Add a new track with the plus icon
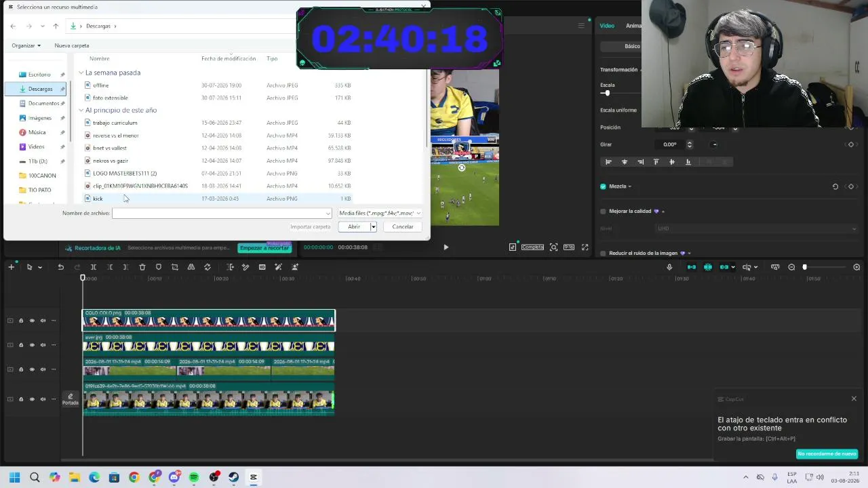The image size is (868, 488). [11, 267]
